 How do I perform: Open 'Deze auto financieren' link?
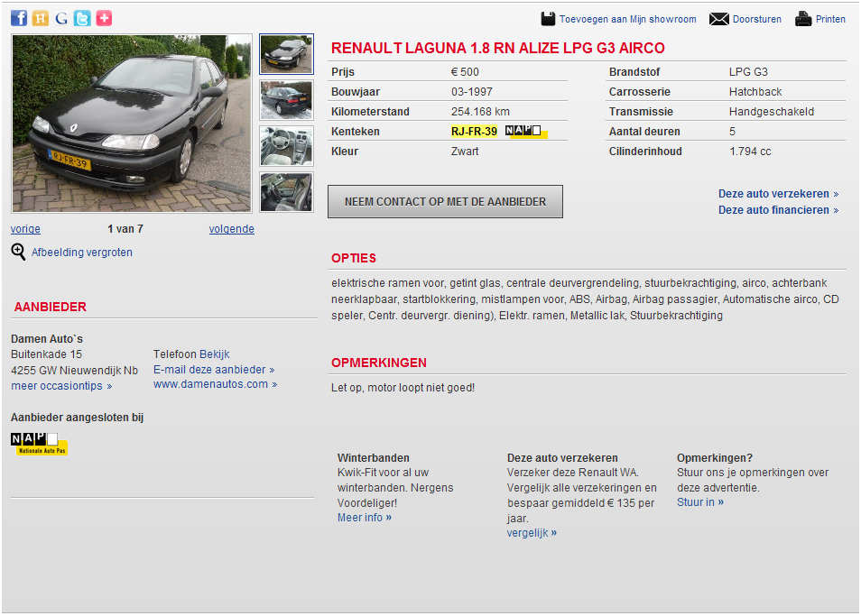click(x=773, y=210)
